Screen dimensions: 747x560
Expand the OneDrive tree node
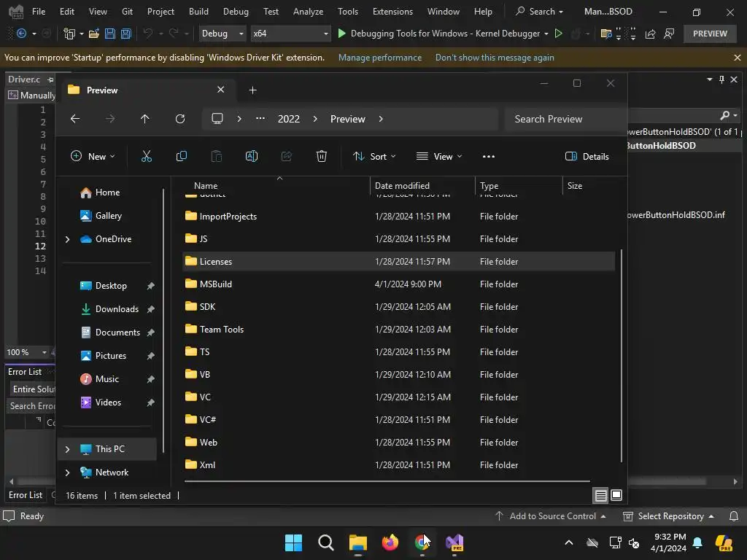(67, 239)
